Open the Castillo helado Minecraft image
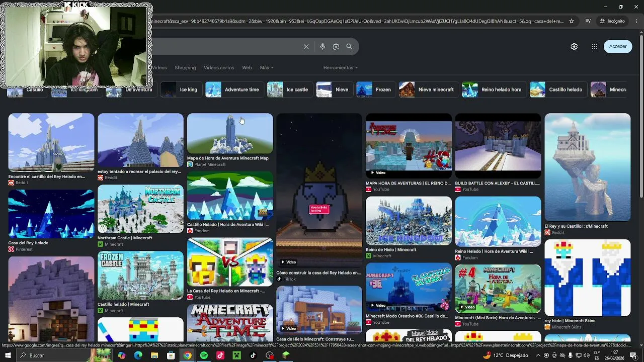The image size is (644, 362). pyautogui.click(x=140, y=275)
